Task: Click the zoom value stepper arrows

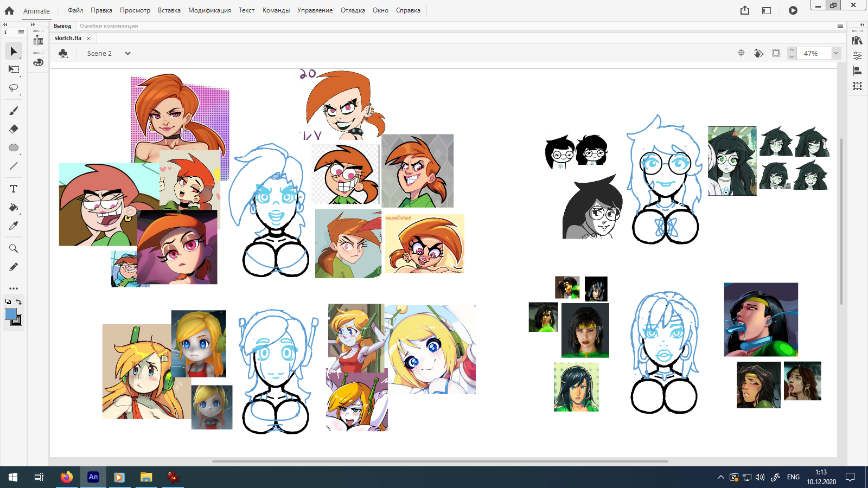Action: pyautogui.click(x=792, y=53)
